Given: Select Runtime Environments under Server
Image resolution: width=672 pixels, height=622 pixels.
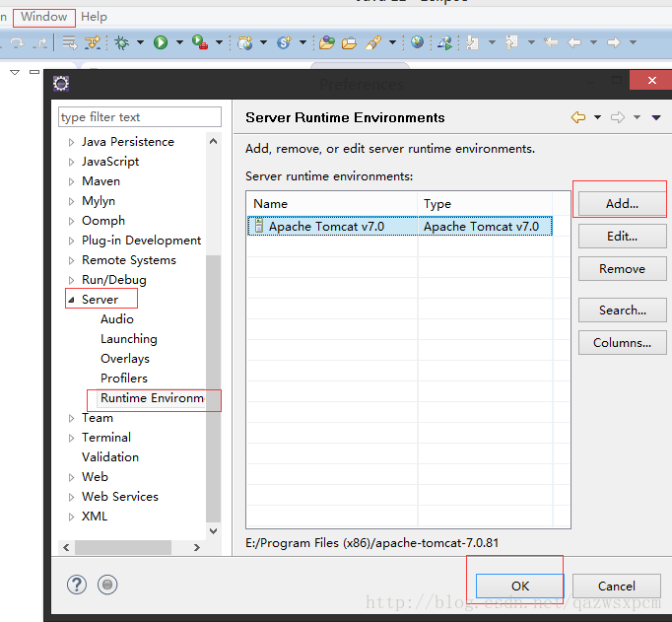Looking at the screenshot, I should [x=152, y=398].
